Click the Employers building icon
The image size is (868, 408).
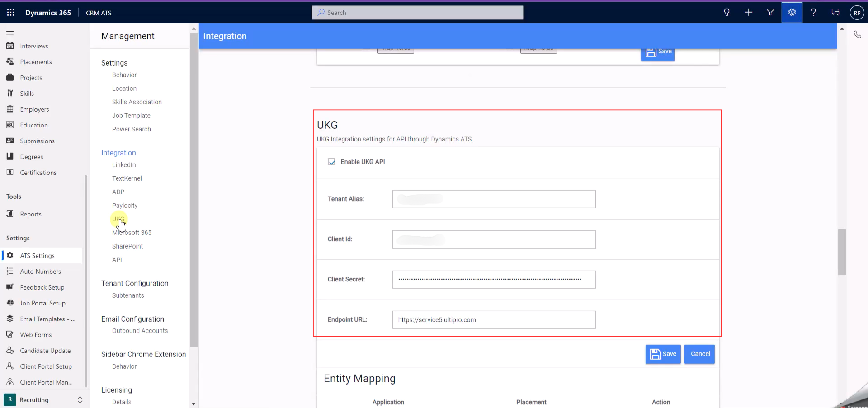click(10, 109)
